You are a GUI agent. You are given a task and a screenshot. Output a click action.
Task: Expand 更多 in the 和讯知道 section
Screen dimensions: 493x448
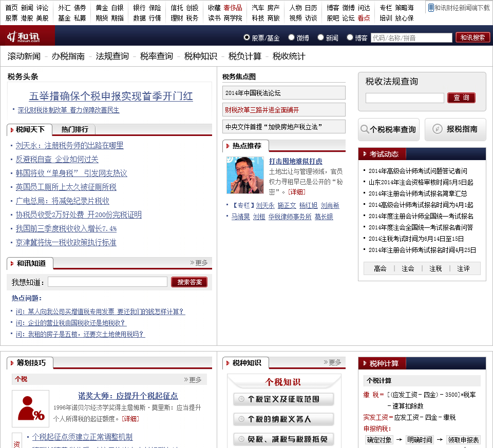point(199,263)
